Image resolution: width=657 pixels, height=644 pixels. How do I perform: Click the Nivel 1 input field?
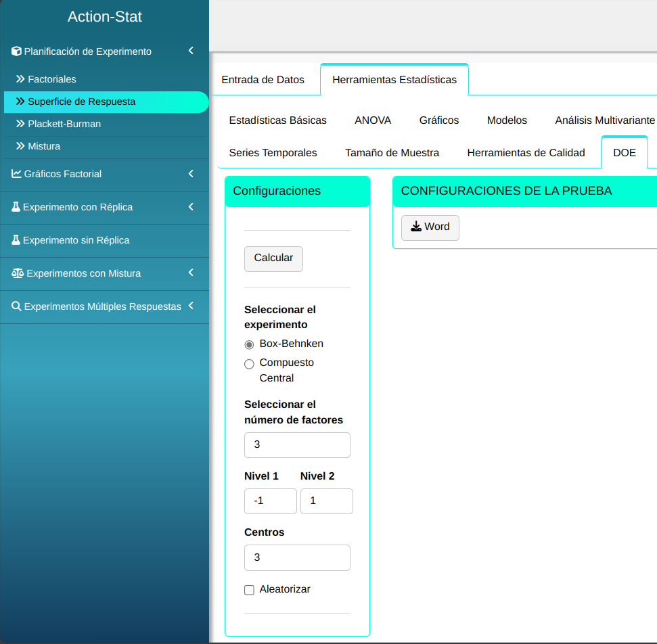click(x=270, y=501)
